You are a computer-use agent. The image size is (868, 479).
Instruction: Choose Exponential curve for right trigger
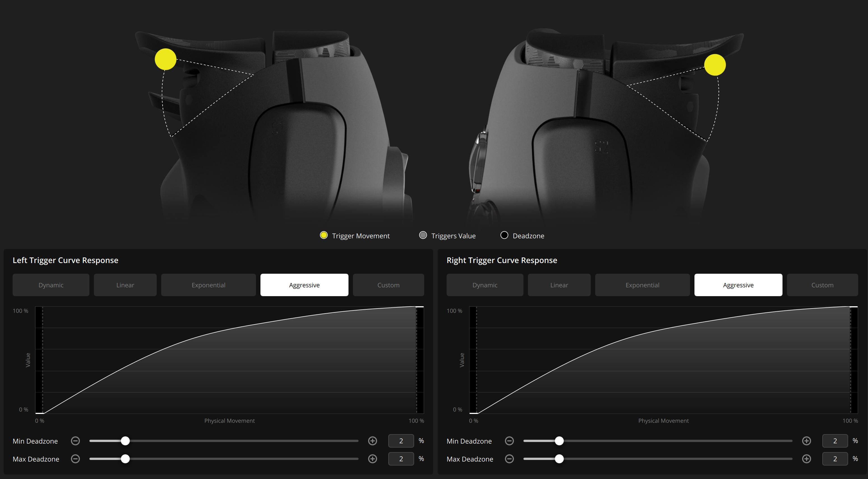pyautogui.click(x=642, y=285)
